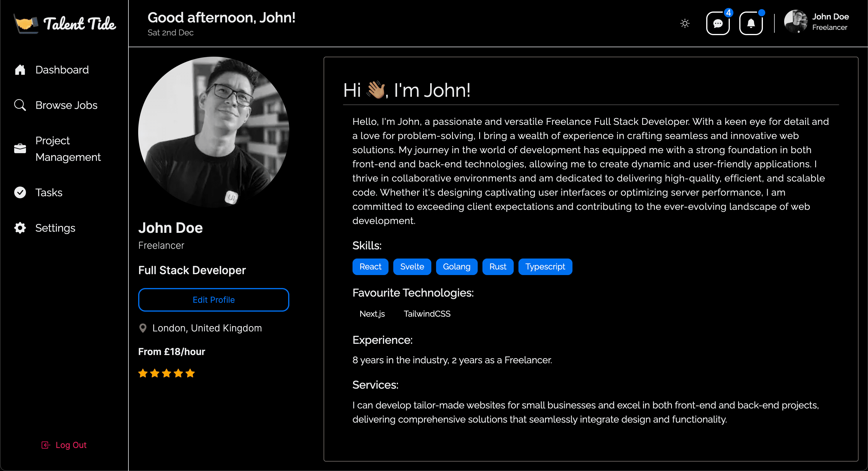
Task: Click the Dashboard home icon
Action: (x=20, y=70)
